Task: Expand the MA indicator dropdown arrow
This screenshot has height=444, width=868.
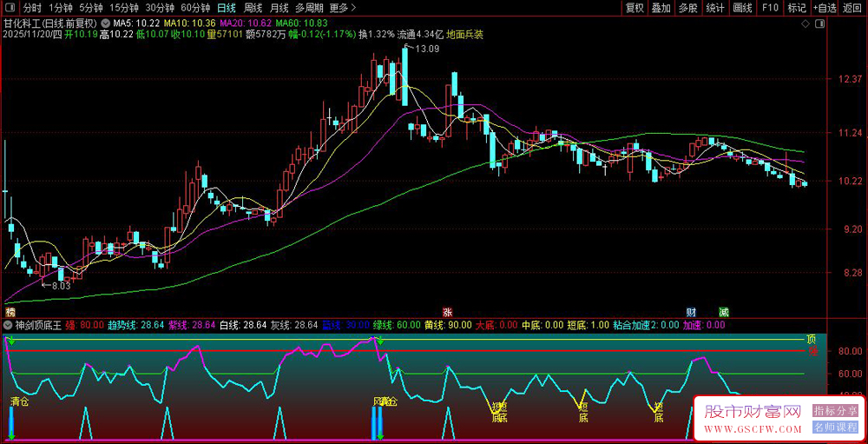Action: coord(106,22)
